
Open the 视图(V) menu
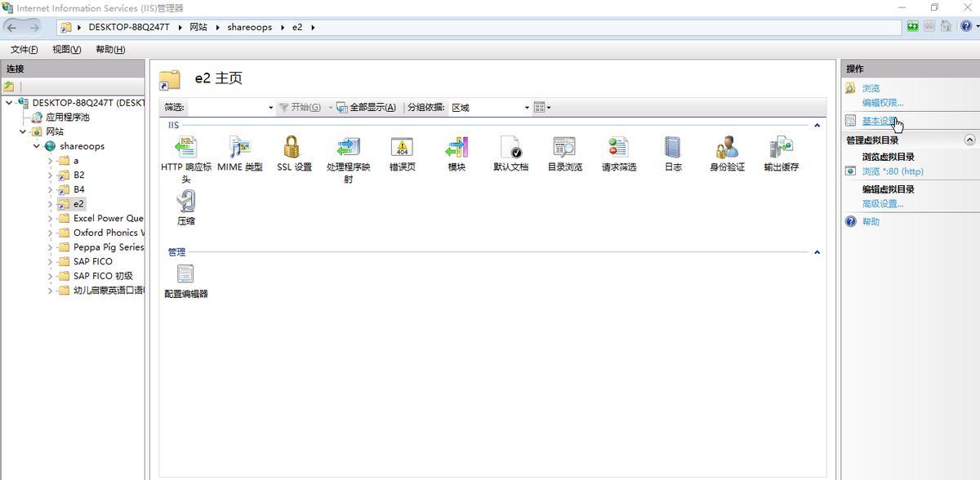(67, 49)
